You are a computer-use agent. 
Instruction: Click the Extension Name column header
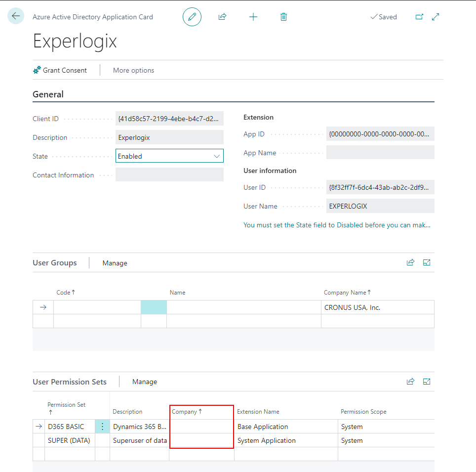[x=258, y=412]
